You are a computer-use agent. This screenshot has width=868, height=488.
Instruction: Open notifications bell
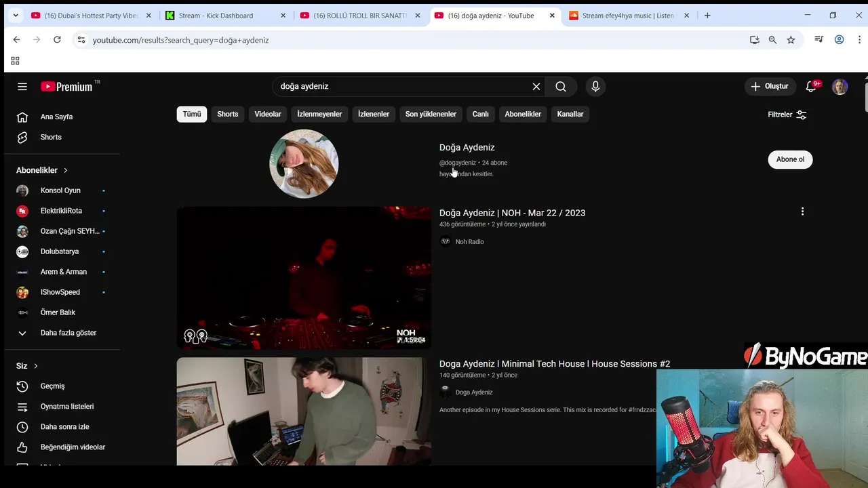pyautogui.click(x=811, y=86)
